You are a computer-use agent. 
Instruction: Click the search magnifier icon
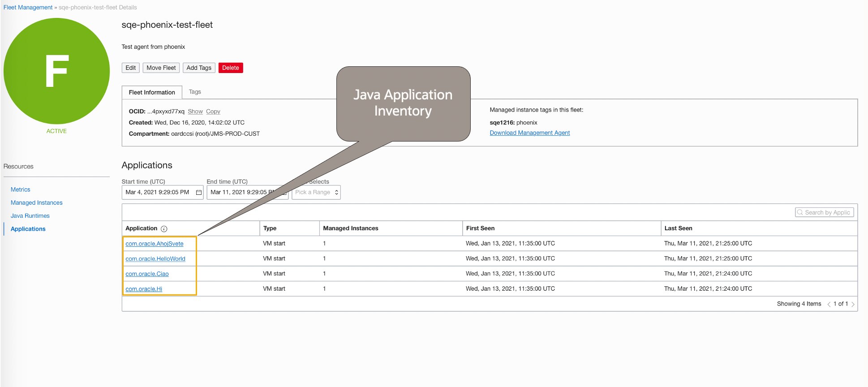800,212
